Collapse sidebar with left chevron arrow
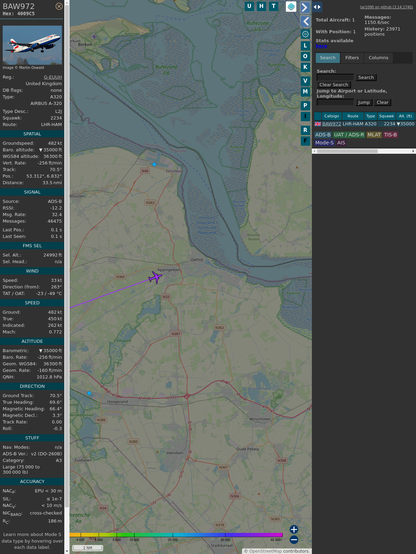 305,21
